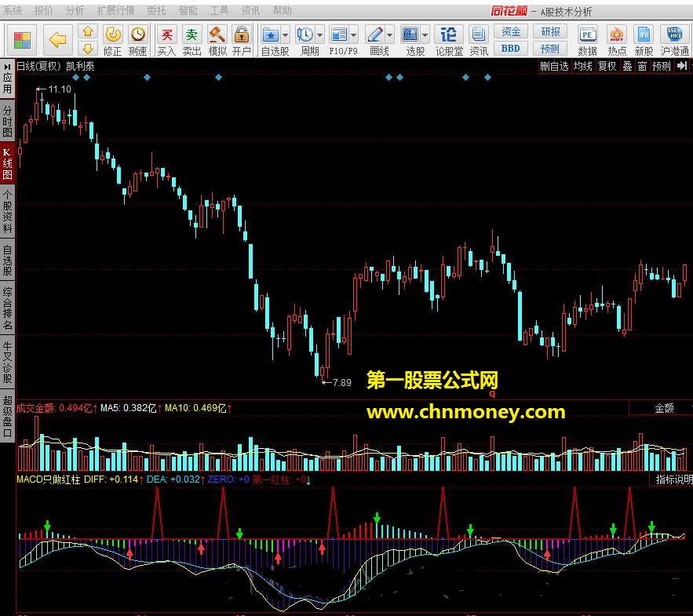This screenshot has width=693, height=616.
Task: Click the 研报 button
Action: [x=550, y=31]
